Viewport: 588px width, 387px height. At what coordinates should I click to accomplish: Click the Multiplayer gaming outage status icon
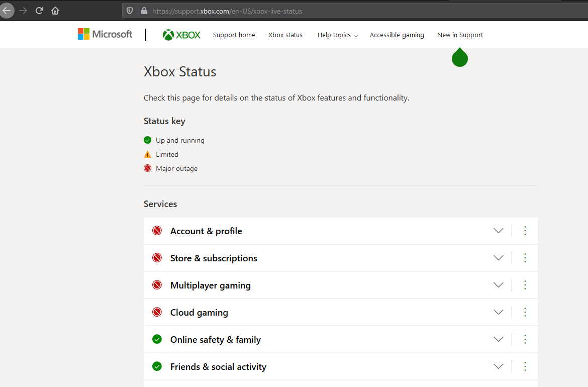(x=157, y=285)
